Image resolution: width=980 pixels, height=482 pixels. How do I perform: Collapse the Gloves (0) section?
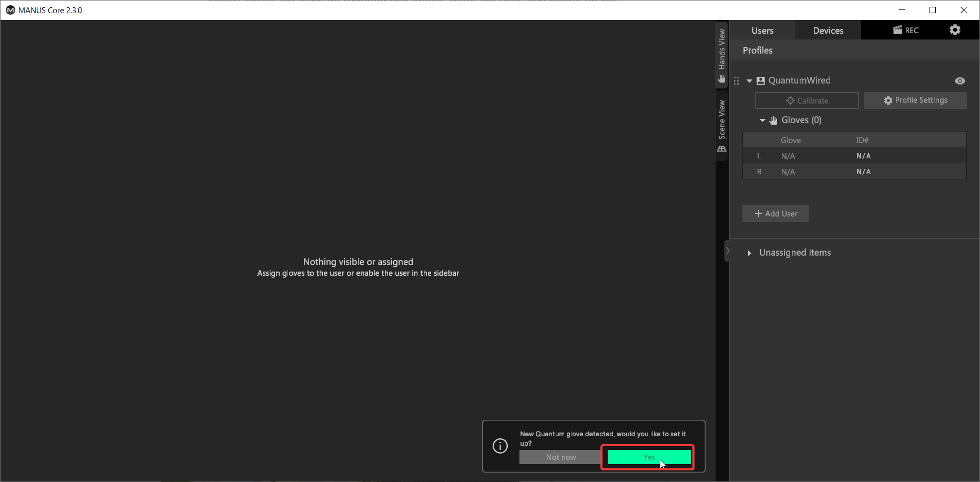click(x=762, y=120)
